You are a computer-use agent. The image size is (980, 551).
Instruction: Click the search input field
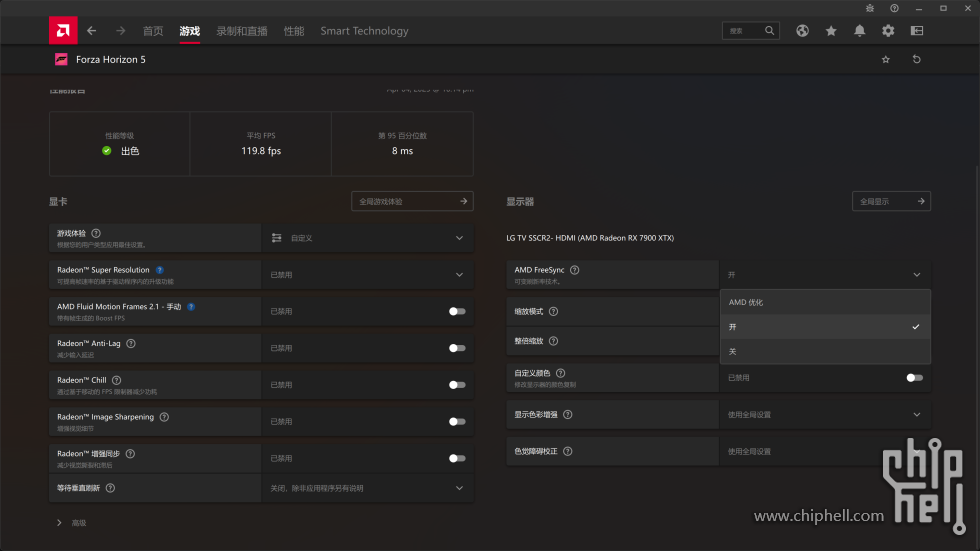click(745, 31)
